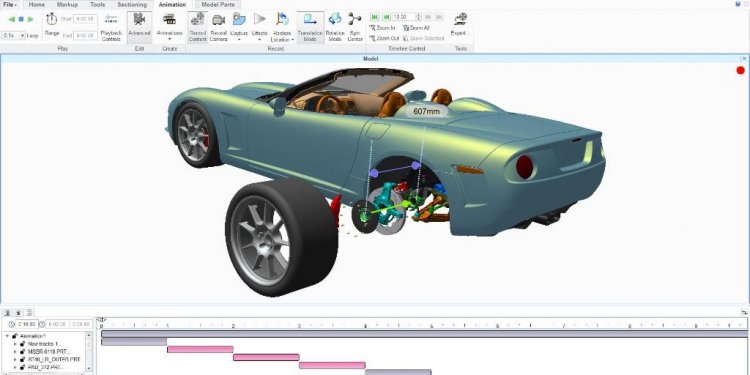Click the Zoom All button
The width and height of the screenshot is (750, 375).
click(x=416, y=28)
